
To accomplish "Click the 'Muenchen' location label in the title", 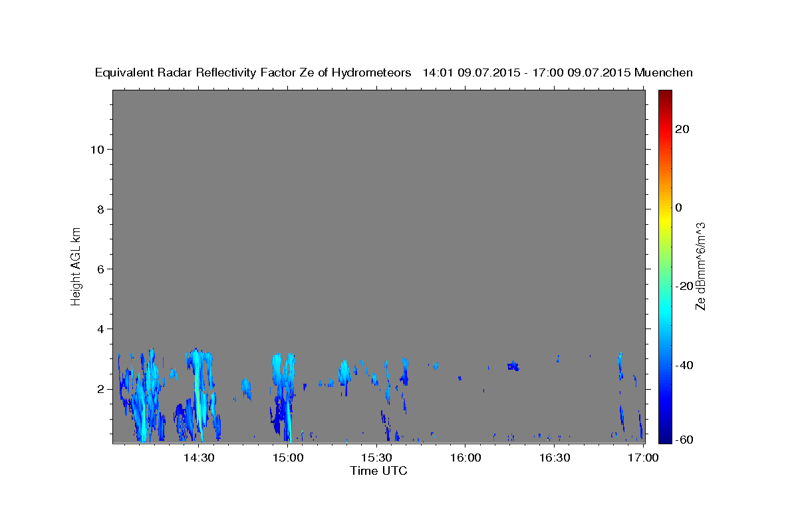I will point(664,72).
